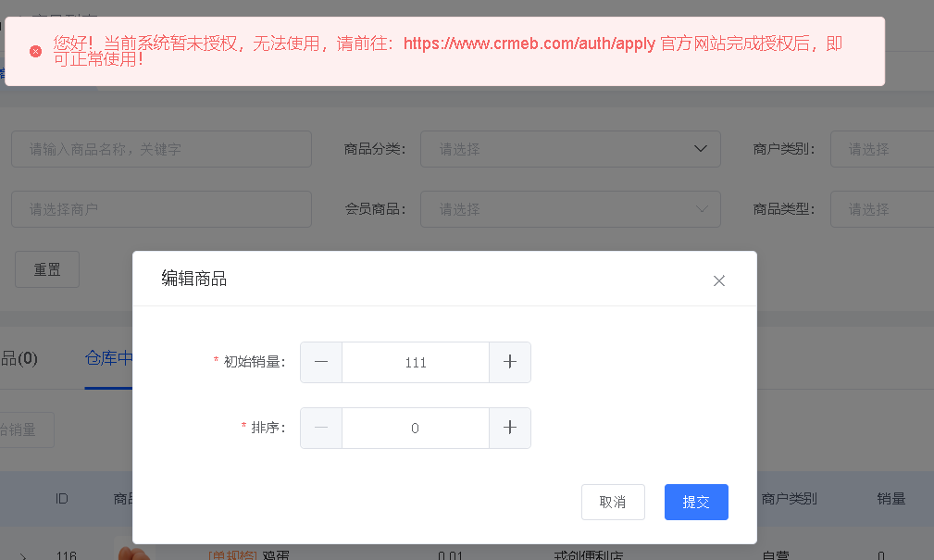Image resolution: width=934 pixels, height=560 pixels.
Task: Submit the form with 提交 button
Action: point(695,502)
